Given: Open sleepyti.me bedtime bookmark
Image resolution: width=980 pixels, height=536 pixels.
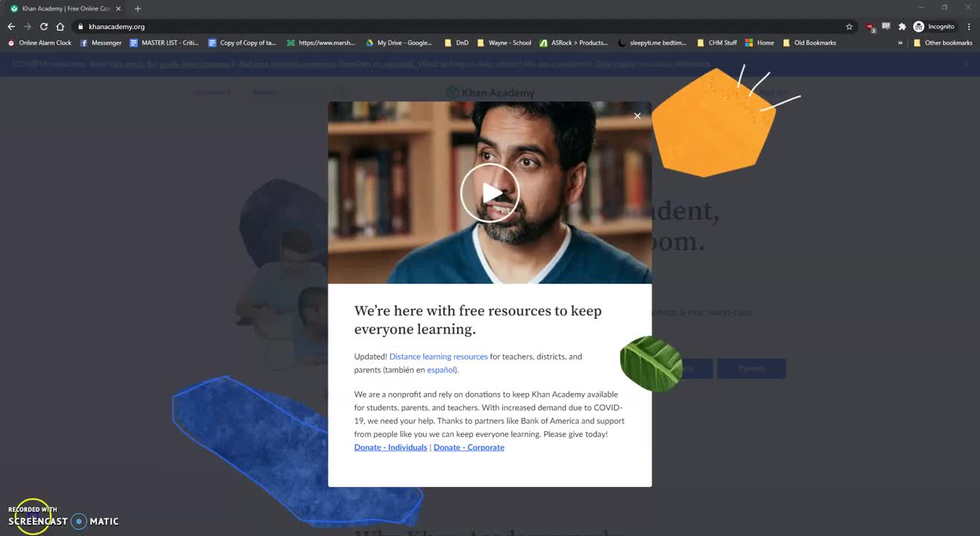Looking at the screenshot, I should [x=652, y=42].
